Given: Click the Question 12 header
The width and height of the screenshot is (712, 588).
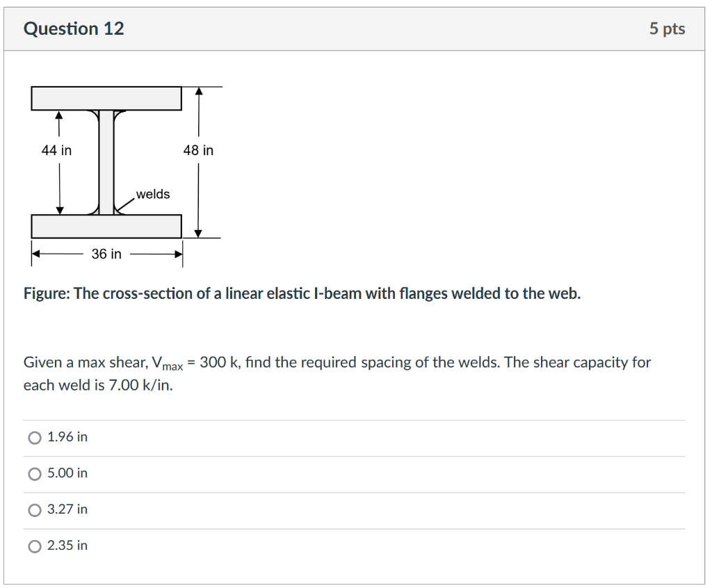Looking at the screenshot, I should coord(74,28).
